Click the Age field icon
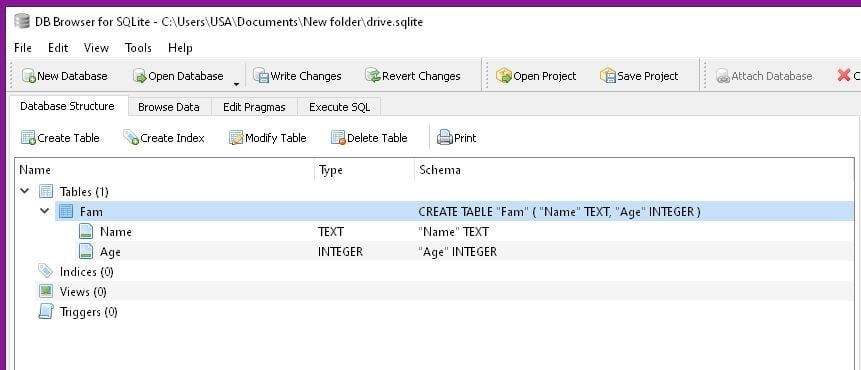The image size is (861, 370). (86, 251)
